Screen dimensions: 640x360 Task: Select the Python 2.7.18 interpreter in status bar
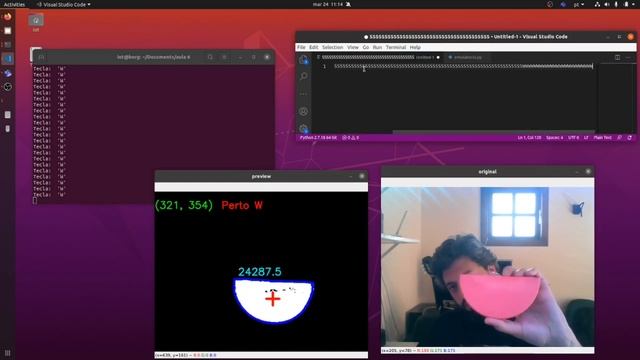[x=318, y=138]
